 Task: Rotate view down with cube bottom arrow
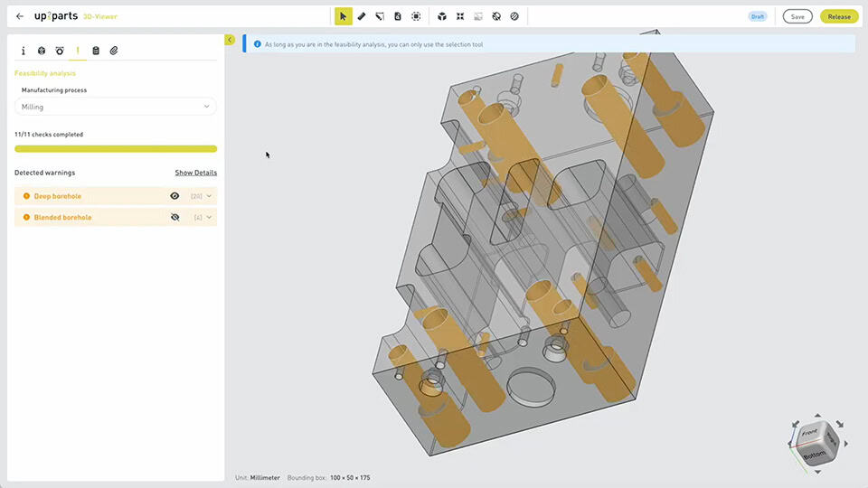[817, 472]
